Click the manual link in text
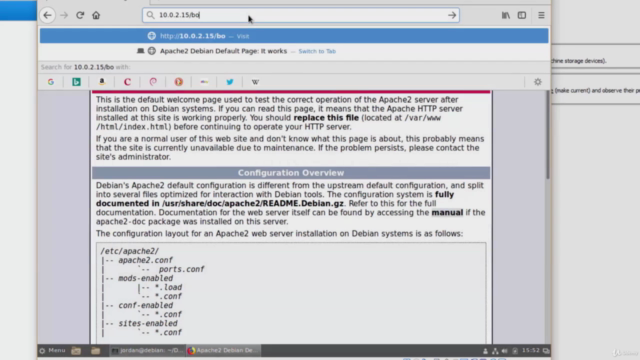The image size is (640, 360). point(447,213)
